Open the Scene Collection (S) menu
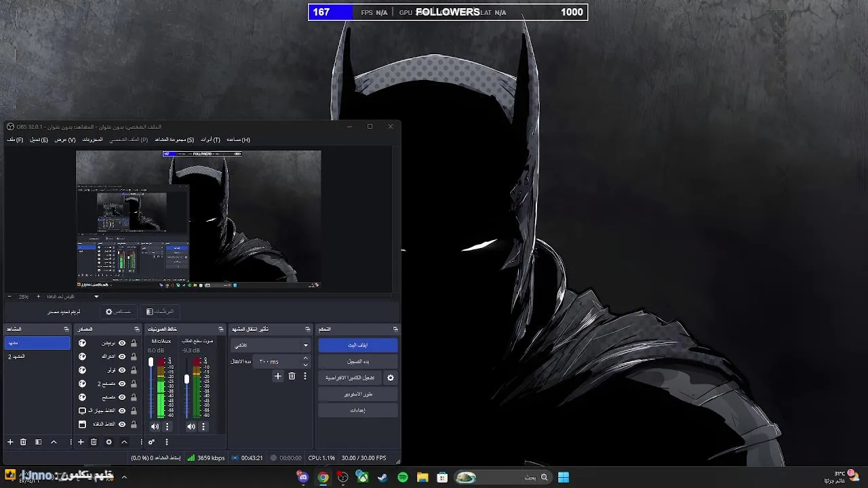This screenshot has width=868, height=488. point(174,140)
